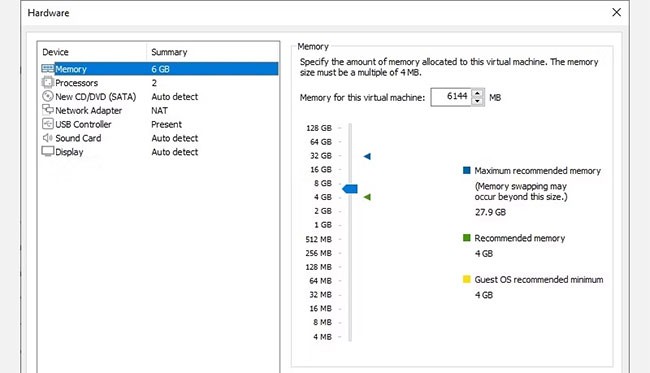This screenshot has height=373, width=650.
Task: Click the blue maximum recommended memory marker
Action: [367, 156]
